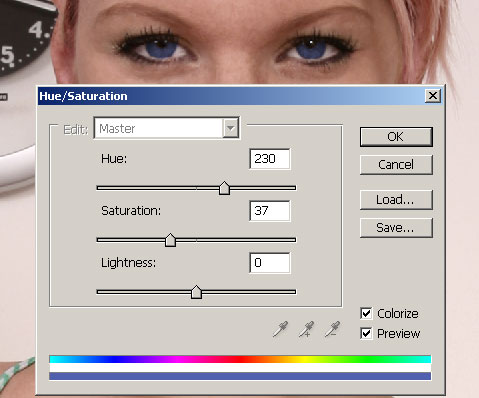Click the Master combo box field
The width and height of the screenshot is (479, 398).
click(166, 128)
